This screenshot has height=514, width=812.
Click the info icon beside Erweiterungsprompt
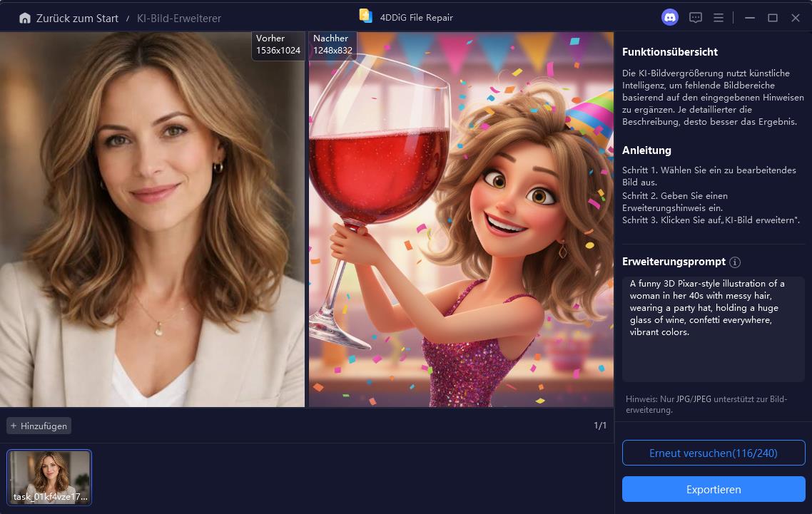click(735, 262)
